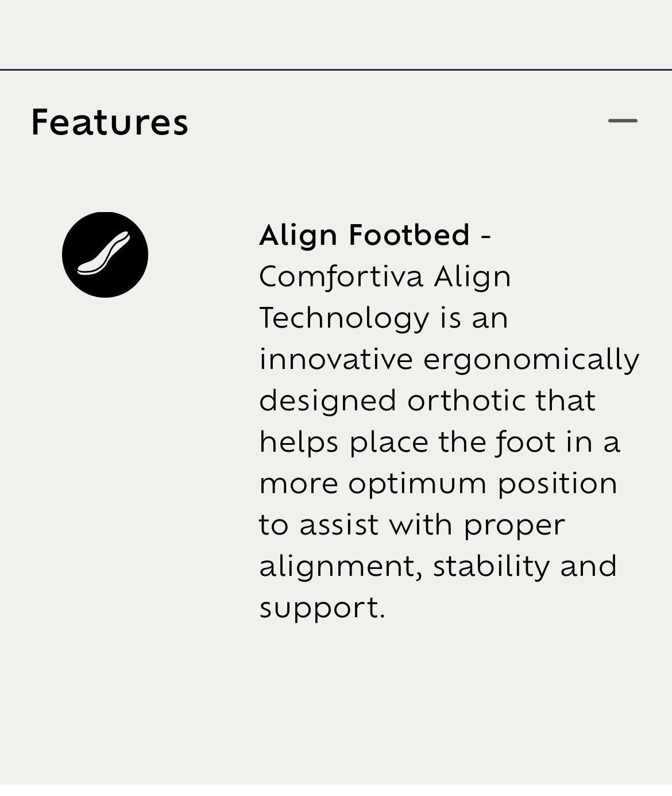Tap the black footbed insole icon
The width and height of the screenshot is (672, 796).
(105, 255)
